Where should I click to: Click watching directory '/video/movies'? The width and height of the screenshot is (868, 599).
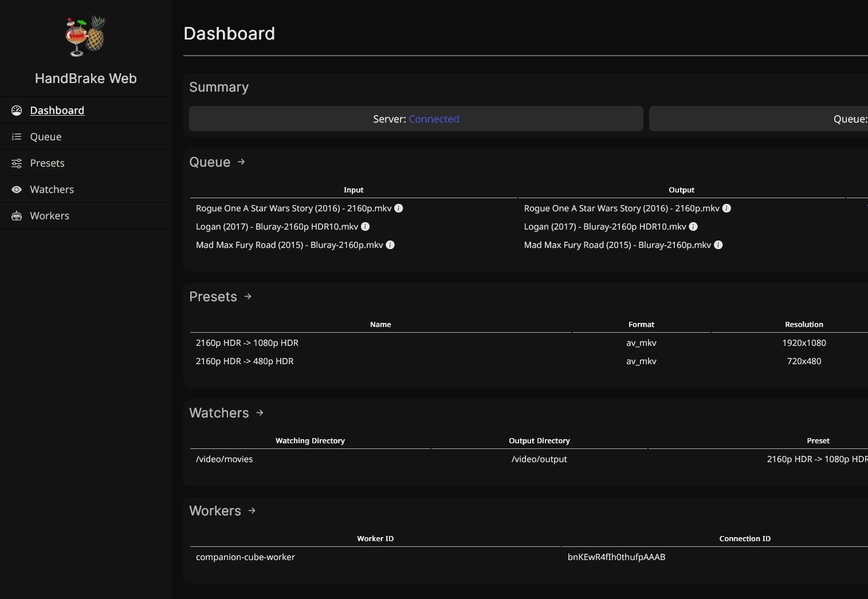pyautogui.click(x=224, y=459)
